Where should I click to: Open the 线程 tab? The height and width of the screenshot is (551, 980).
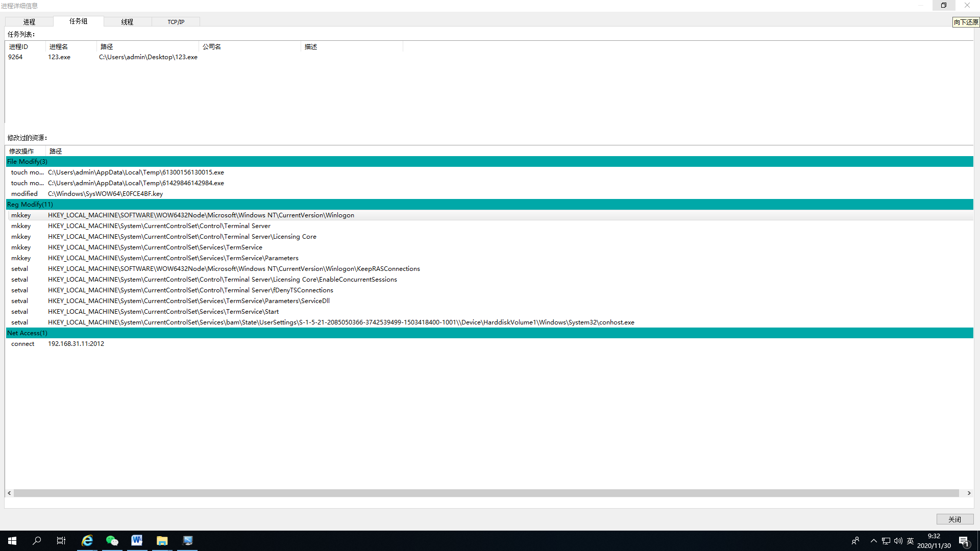(x=127, y=22)
